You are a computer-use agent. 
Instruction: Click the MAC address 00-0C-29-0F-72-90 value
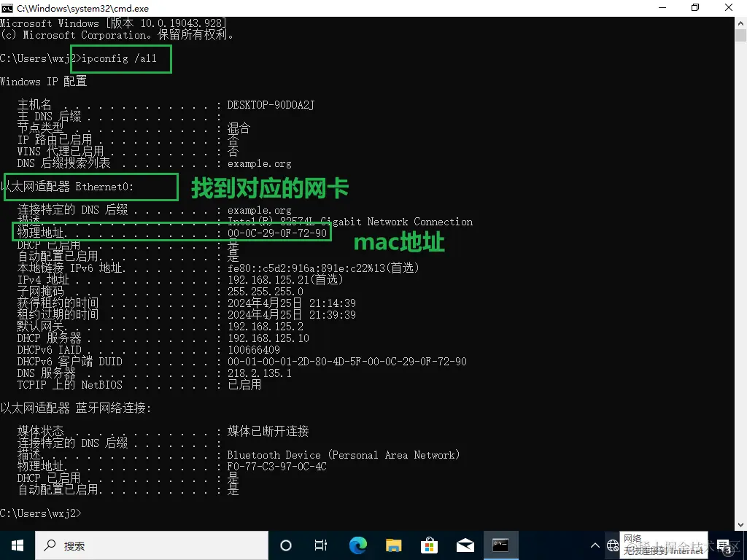pos(277,233)
